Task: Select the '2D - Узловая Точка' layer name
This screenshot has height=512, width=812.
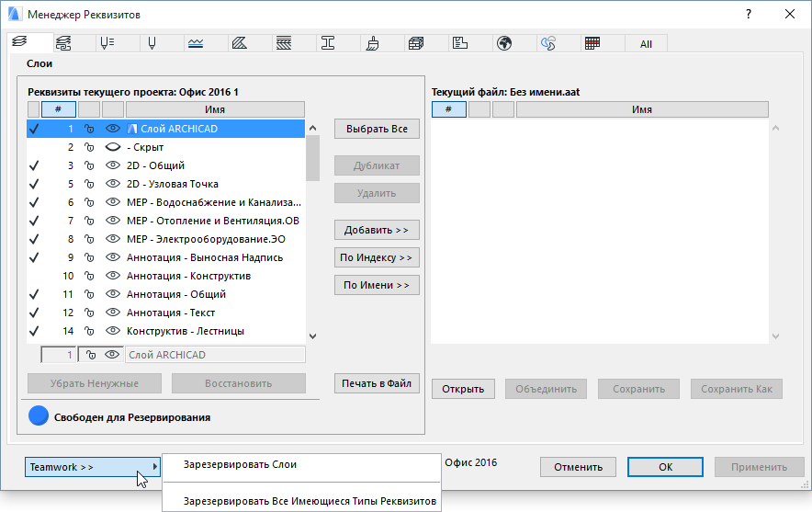Action: point(173,184)
